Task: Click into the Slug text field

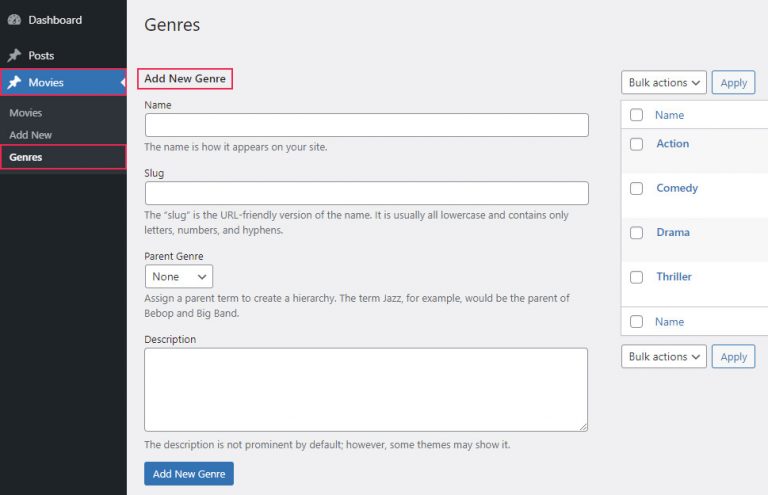Action: point(366,193)
